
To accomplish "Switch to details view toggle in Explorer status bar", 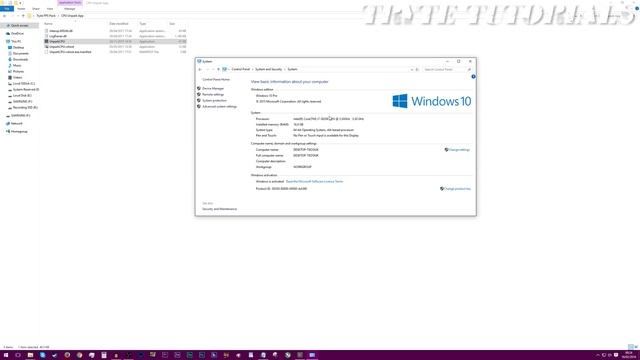I will click(631, 347).
